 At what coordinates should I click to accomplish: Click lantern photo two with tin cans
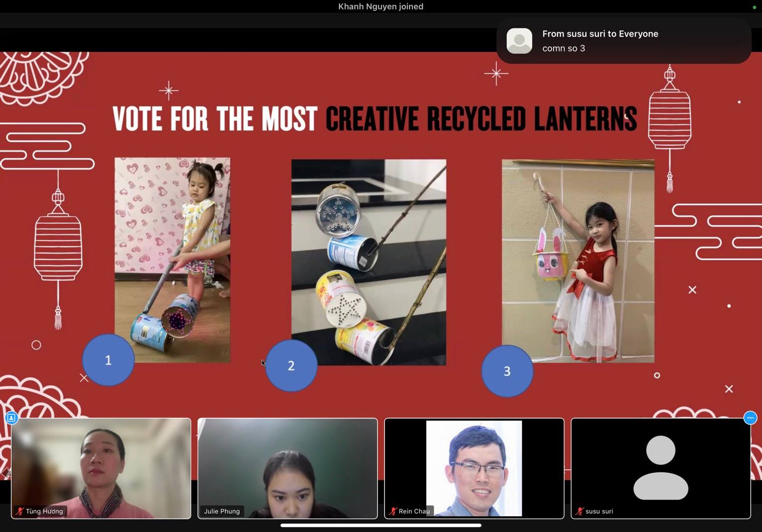(x=369, y=262)
